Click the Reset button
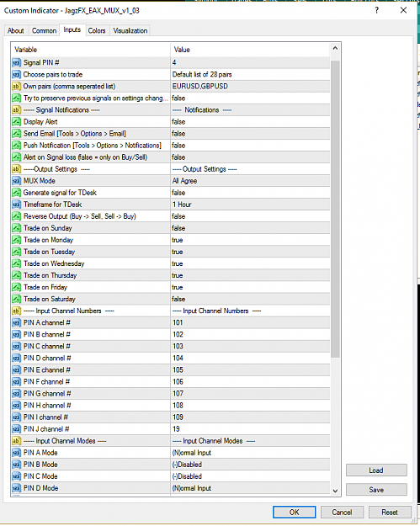The image size is (420, 526). tap(390, 513)
